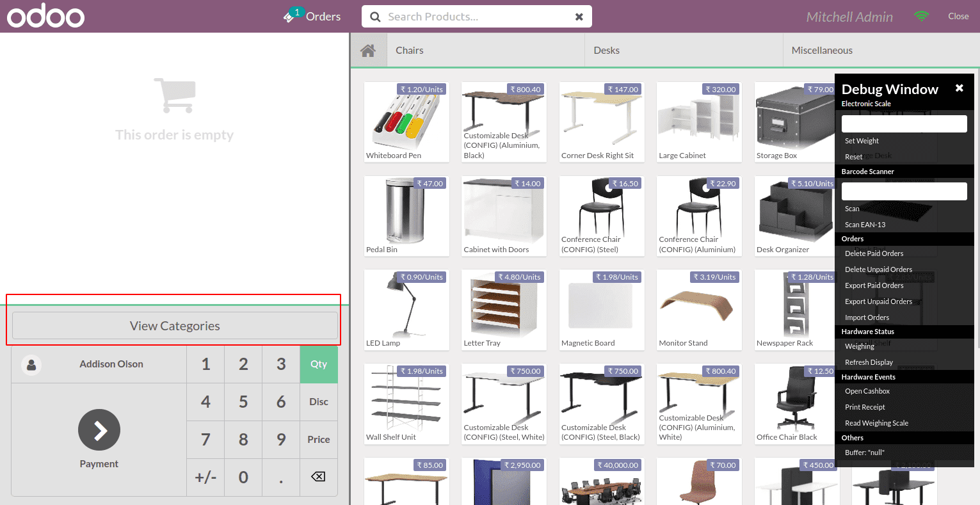Image resolution: width=980 pixels, height=505 pixels.
Task: Click Refresh Display in Debug Window
Action: (x=869, y=362)
